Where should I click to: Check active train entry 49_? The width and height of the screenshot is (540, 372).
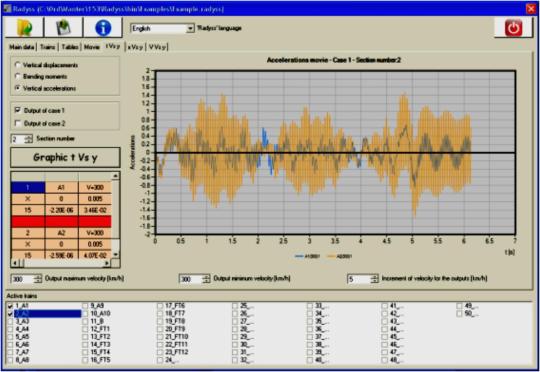tap(459, 306)
